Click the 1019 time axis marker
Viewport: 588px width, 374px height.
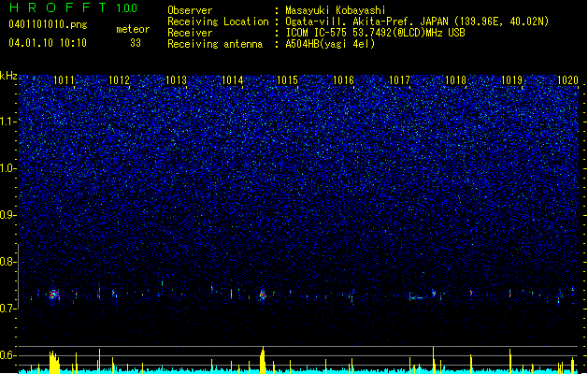click(512, 80)
